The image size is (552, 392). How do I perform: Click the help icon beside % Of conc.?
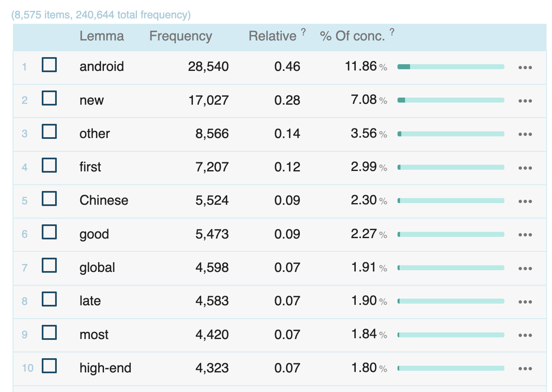click(392, 32)
